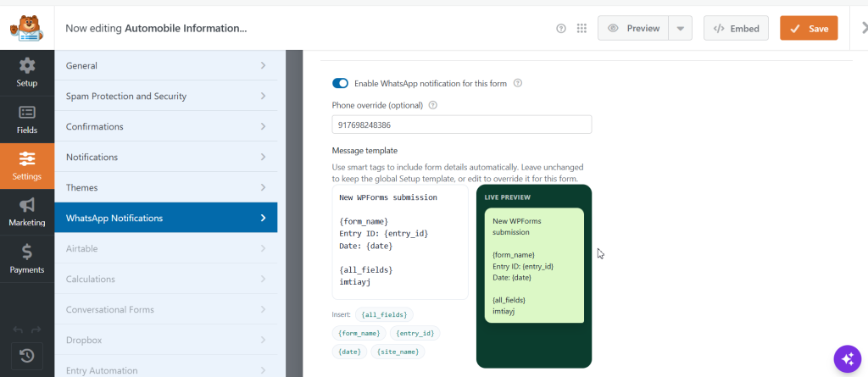Click the Preview button
This screenshot has width=868, height=377.
(x=633, y=28)
